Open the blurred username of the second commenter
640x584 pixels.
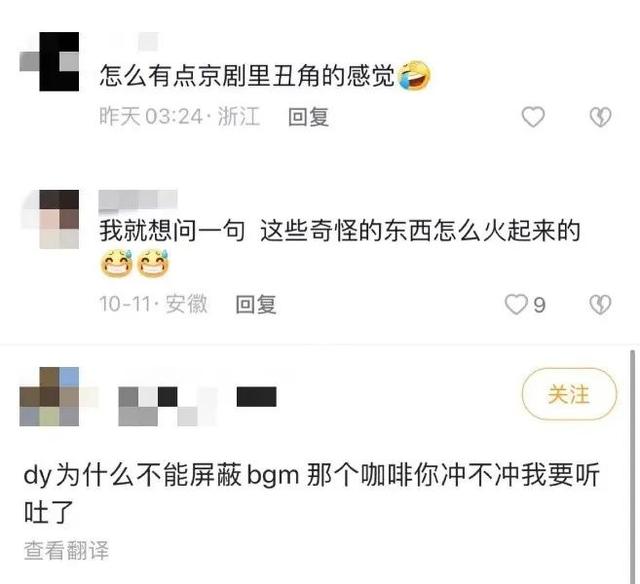pyautogui.click(x=138, y=201)
